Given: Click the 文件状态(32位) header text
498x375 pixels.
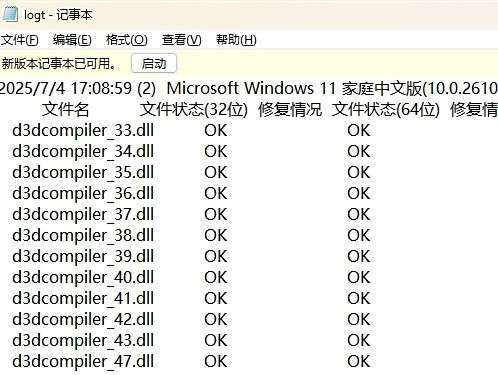Looking at the screenshot, I should tap(194, 109).
